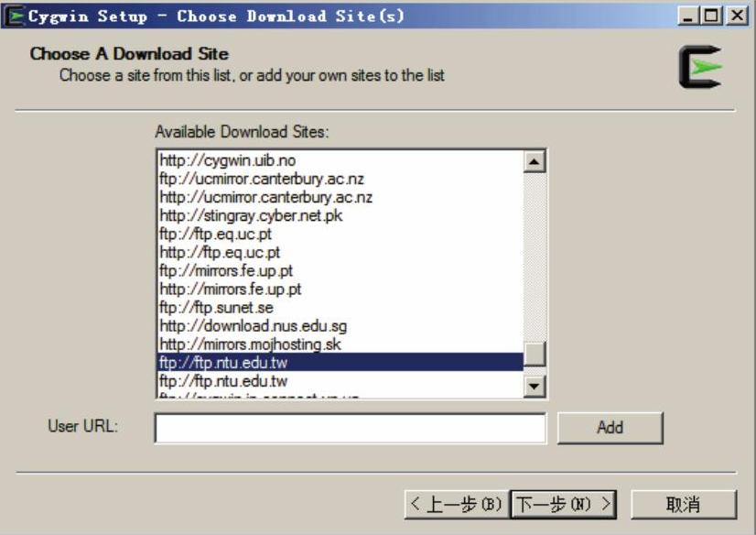The image size is (756, 535).
Task: Select http://mirrors.fe.up.pt site
Action: pyautogui.click(x=340, y=289)
